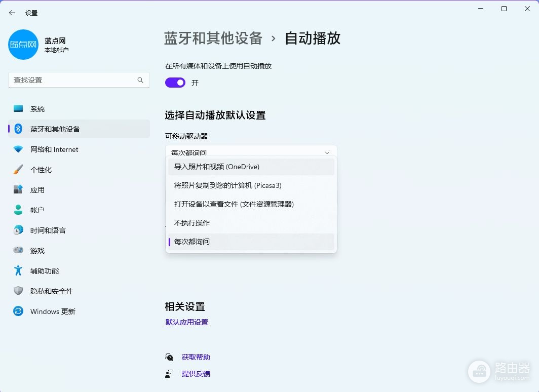Go to 隐私和安全性 settings
The image size is (539, 392).
(79, 291)
